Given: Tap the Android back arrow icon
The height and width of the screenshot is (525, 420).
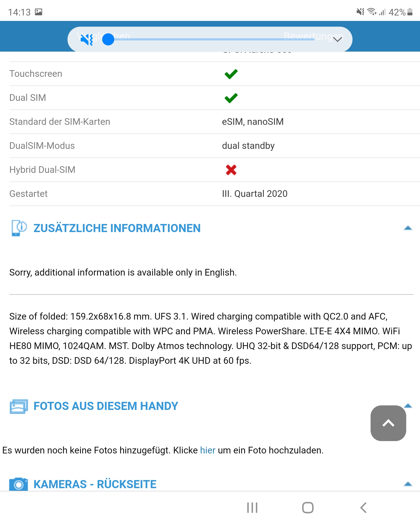Looking at the screenshot, I should coord(363,507).
